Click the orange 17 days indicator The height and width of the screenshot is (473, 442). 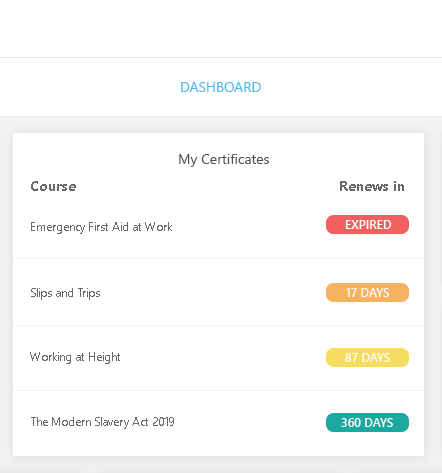(367, 292)
